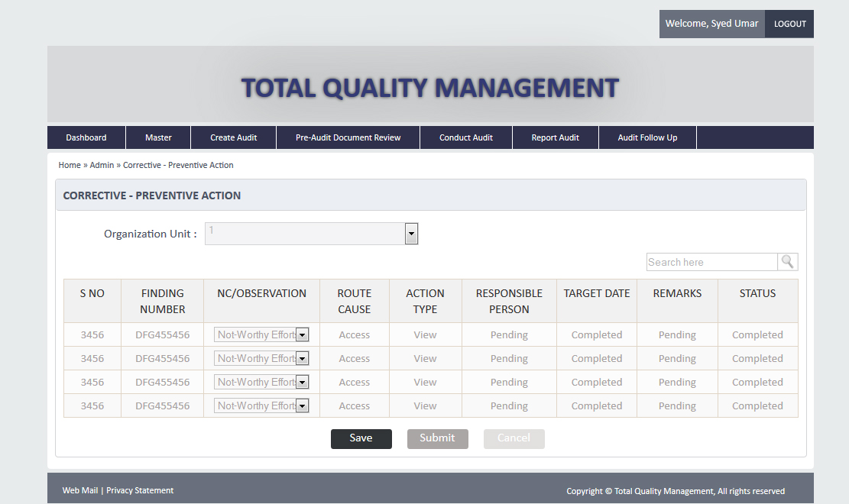849x504 pixels.
Task: Click 'View' in the first table row
Action: [425, 335]
